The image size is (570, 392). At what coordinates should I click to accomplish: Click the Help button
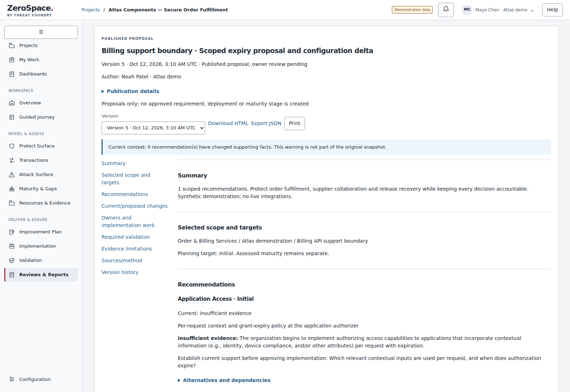553,10
